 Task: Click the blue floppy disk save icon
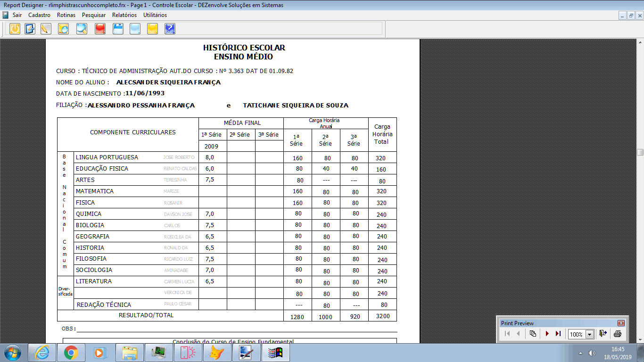[x=118, y=29]
